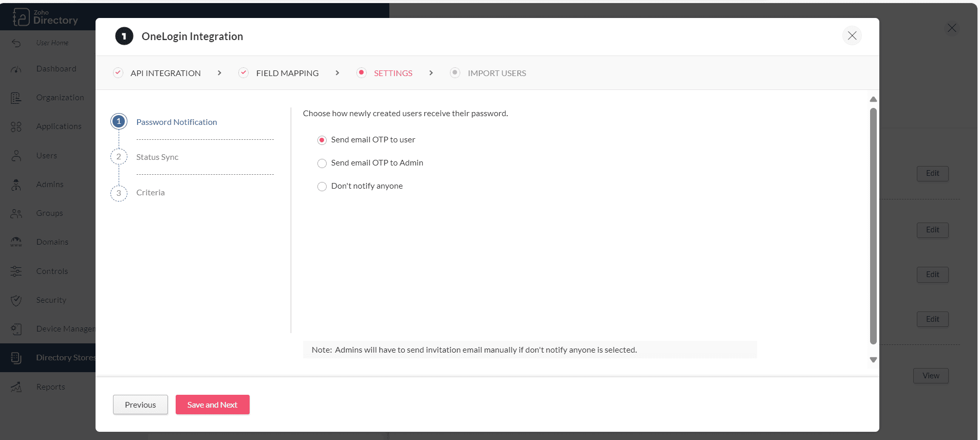Click the Controls sliders icon
Screen dimensions: 980x440
click(x=16, y=271)
